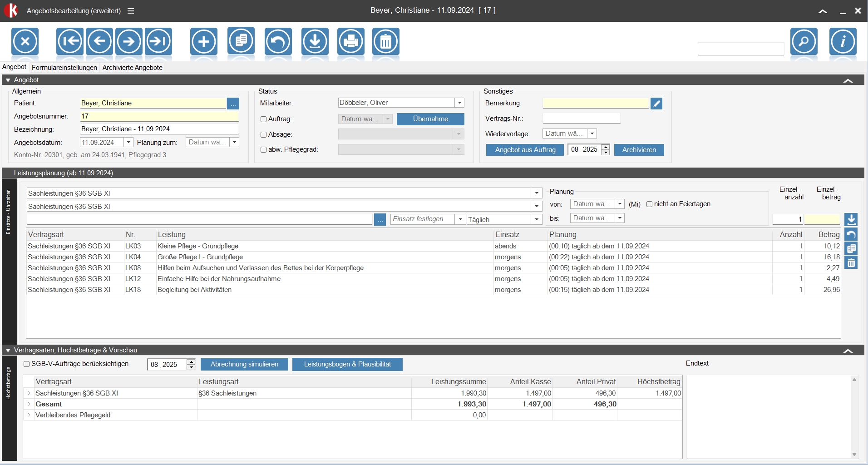Click the add new offer plus icon

(204, 42)
